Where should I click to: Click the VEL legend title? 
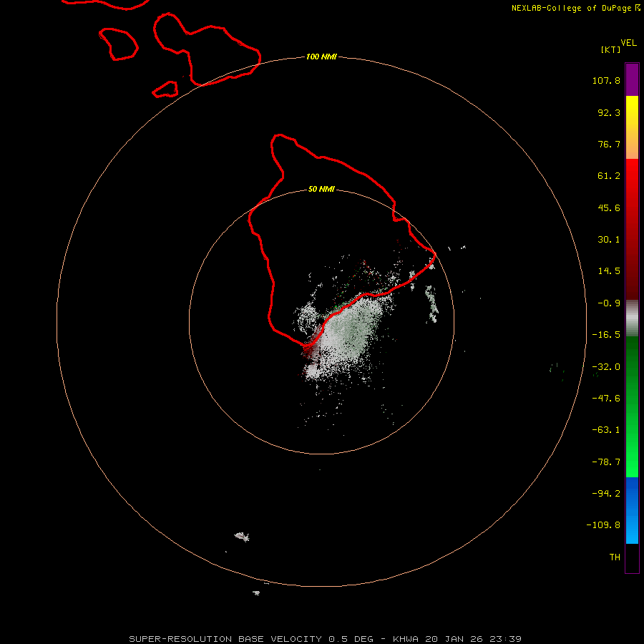point(628,43)
